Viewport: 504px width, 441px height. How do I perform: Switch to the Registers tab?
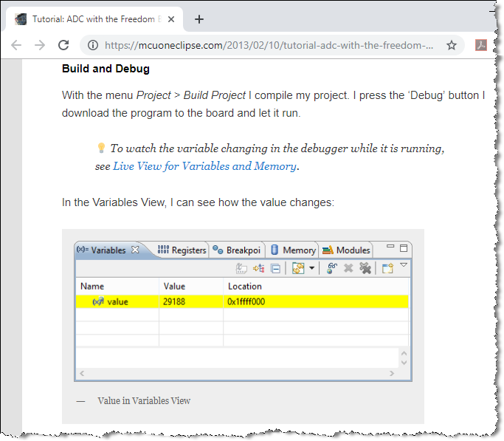182,250
